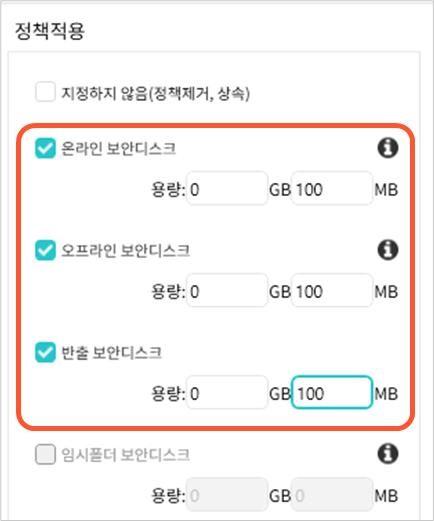Viewport: 434px width, 521px height.
Task: Focus the 온라인 보안디스크 GB capacity field
Action: pos(227,188)
